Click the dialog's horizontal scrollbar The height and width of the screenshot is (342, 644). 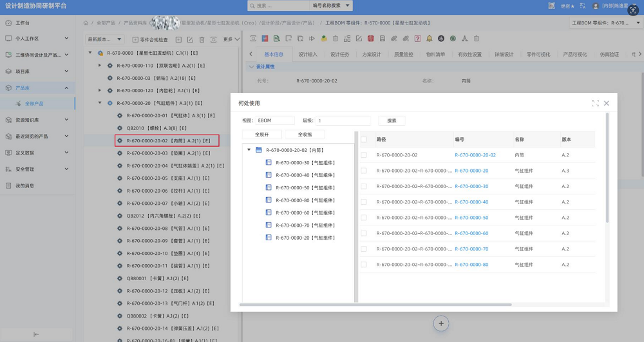pos(375,305)
